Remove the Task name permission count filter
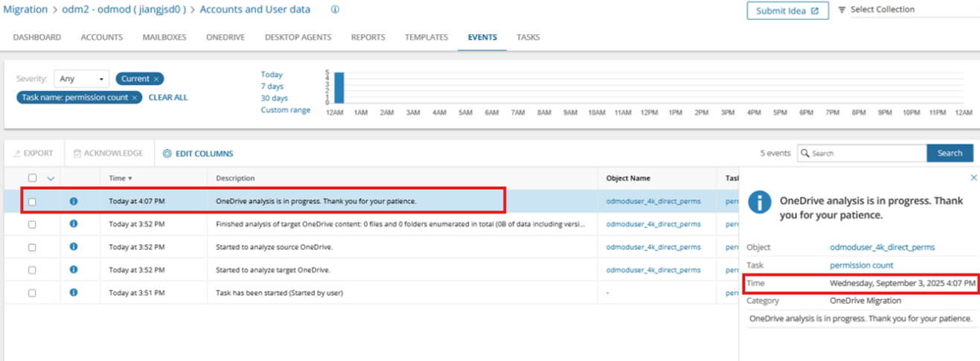Screen dimensions: 980x361 [x=135, y=98]
